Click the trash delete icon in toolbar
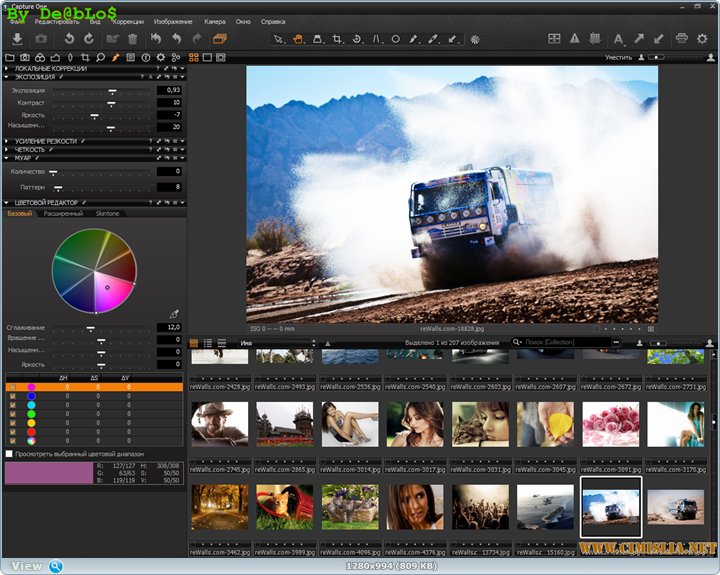 132,38
